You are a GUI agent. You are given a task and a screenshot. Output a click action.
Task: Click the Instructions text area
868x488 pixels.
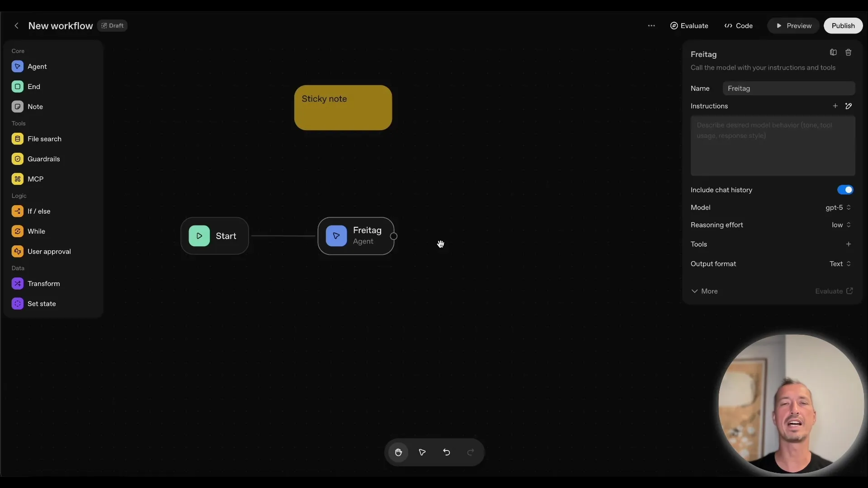click(x=773, y=145)
